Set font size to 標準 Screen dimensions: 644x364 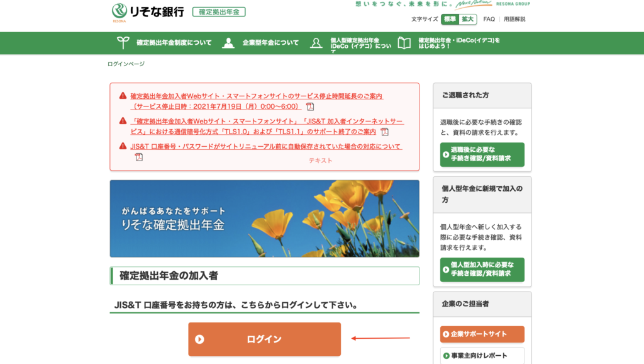point(450,19)
